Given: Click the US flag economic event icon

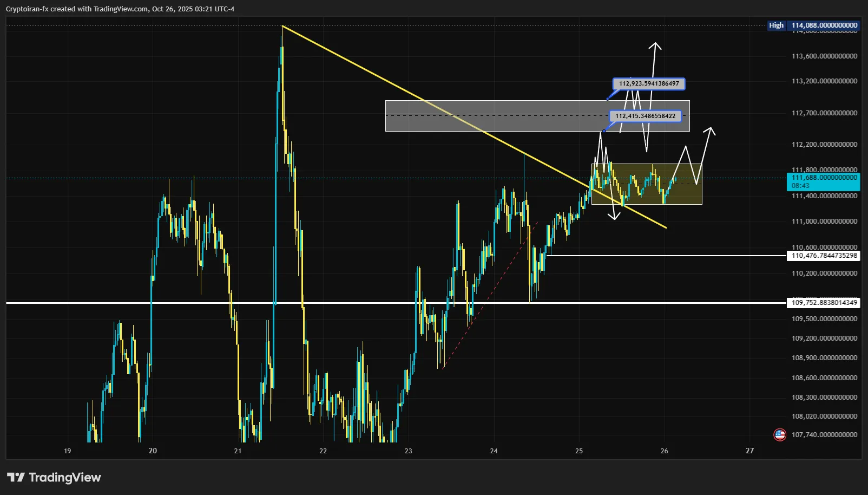Looking at the screenshot, I should [x=779, y=434].
